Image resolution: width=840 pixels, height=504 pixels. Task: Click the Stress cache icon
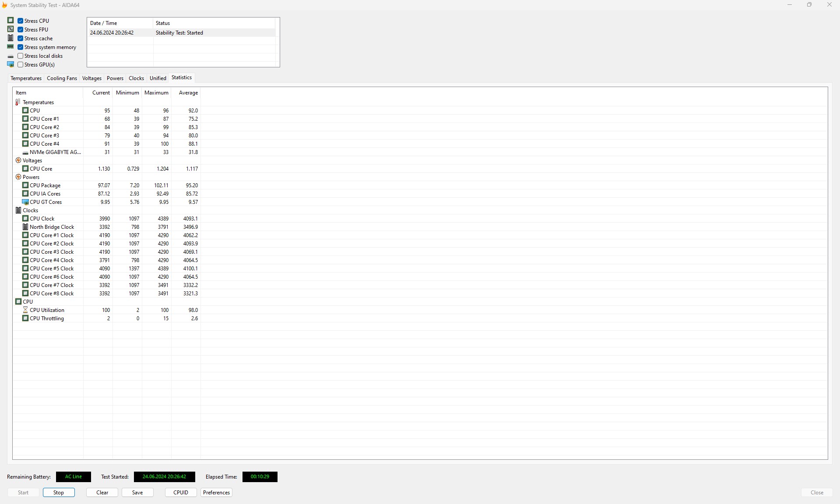pyautogui.click(x=11, y=38)
